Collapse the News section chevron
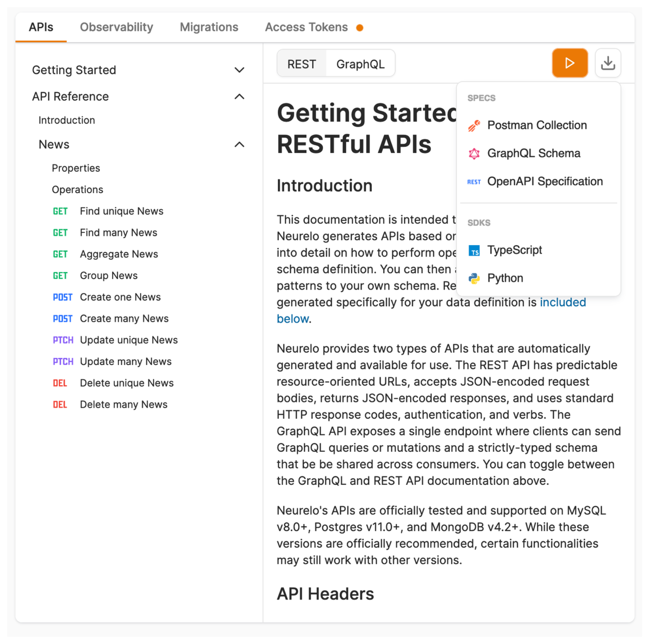This screenshot has width=649, height=644. [239, 145]
